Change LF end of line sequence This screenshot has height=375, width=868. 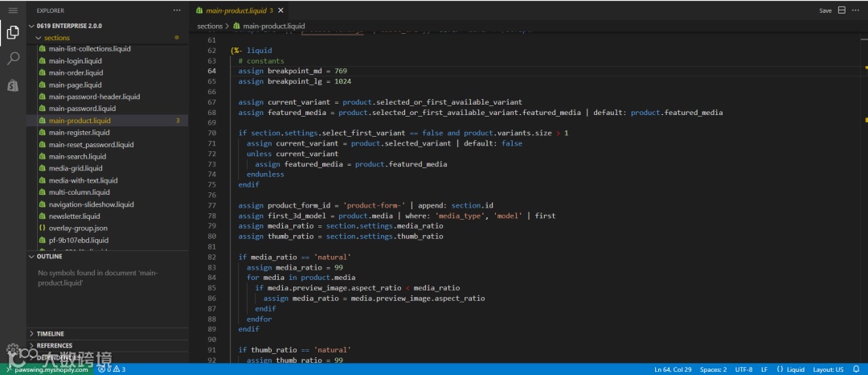764,369
